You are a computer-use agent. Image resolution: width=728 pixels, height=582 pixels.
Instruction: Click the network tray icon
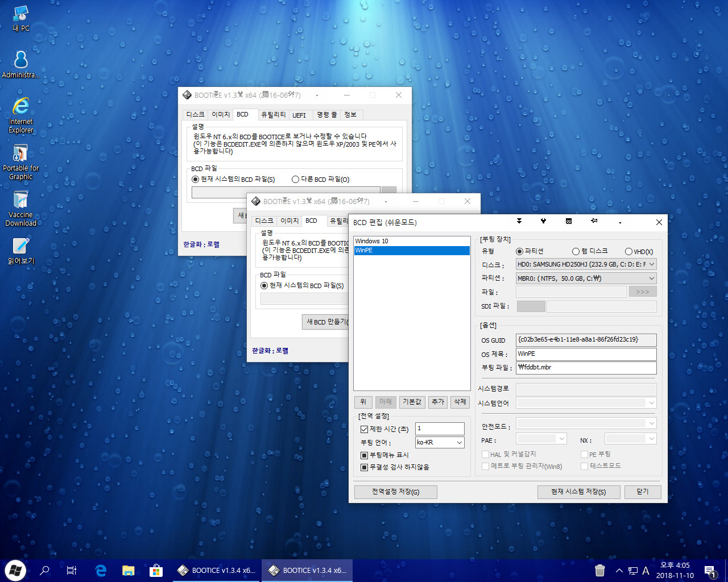coord(633,571)
